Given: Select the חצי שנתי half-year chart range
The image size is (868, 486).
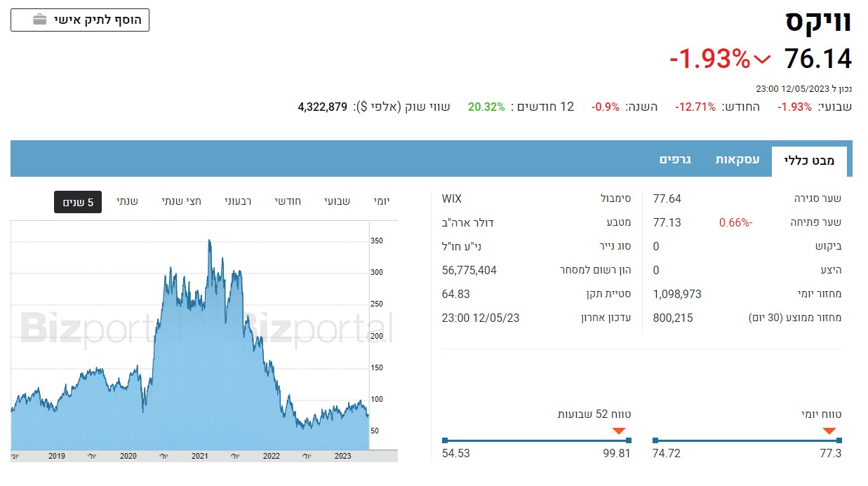Looking at the screenshot, I should [181, 201].
